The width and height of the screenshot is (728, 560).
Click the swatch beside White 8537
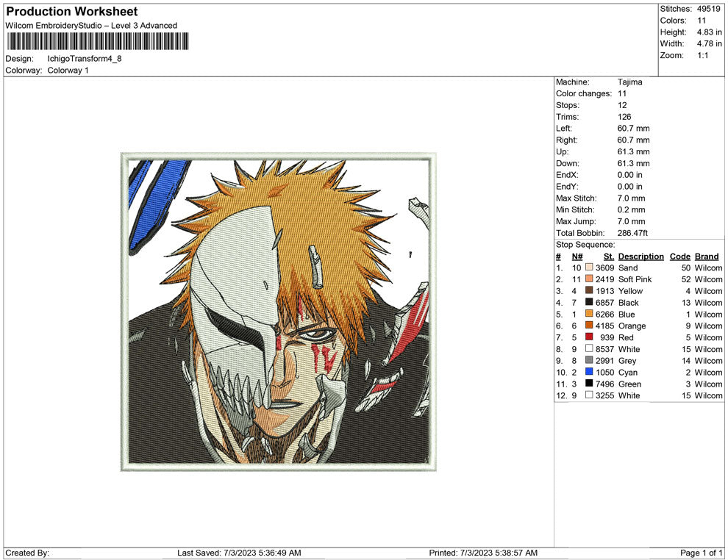coord(589,348)
